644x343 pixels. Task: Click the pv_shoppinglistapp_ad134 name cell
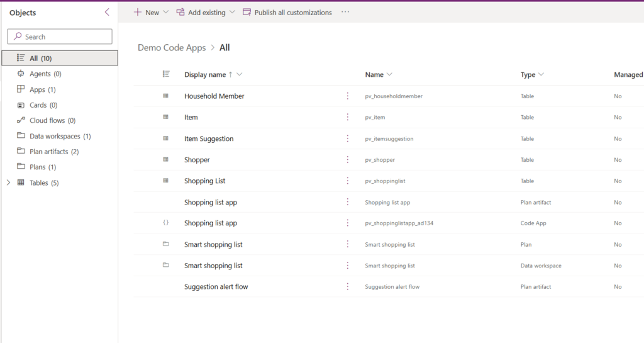coord(399,223)
